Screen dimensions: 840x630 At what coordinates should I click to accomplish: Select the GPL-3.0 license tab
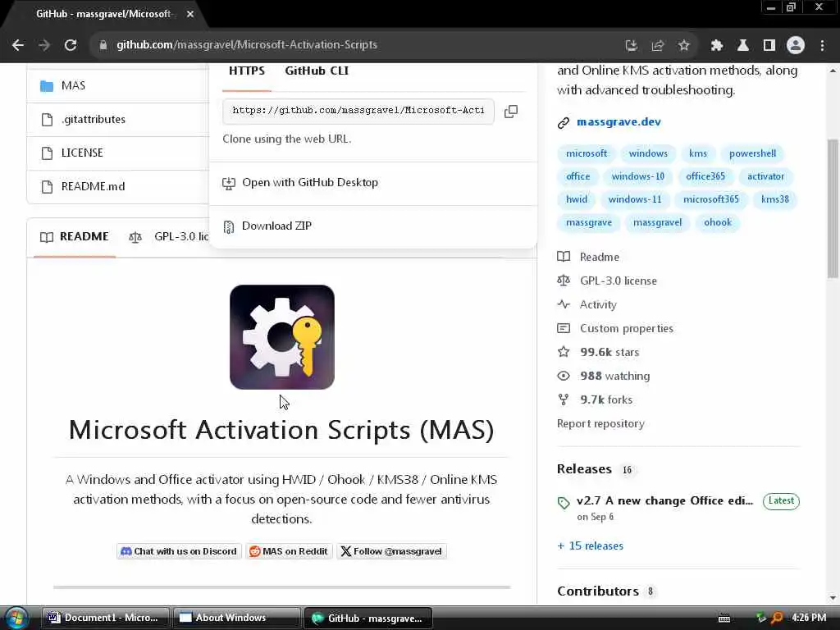[x=169, y=237]
